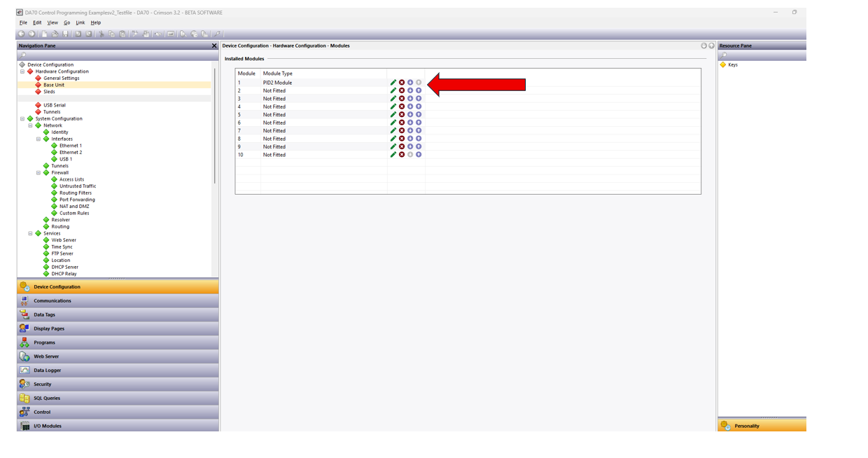Collapse the System Configuration tree node

coord(22,118)
